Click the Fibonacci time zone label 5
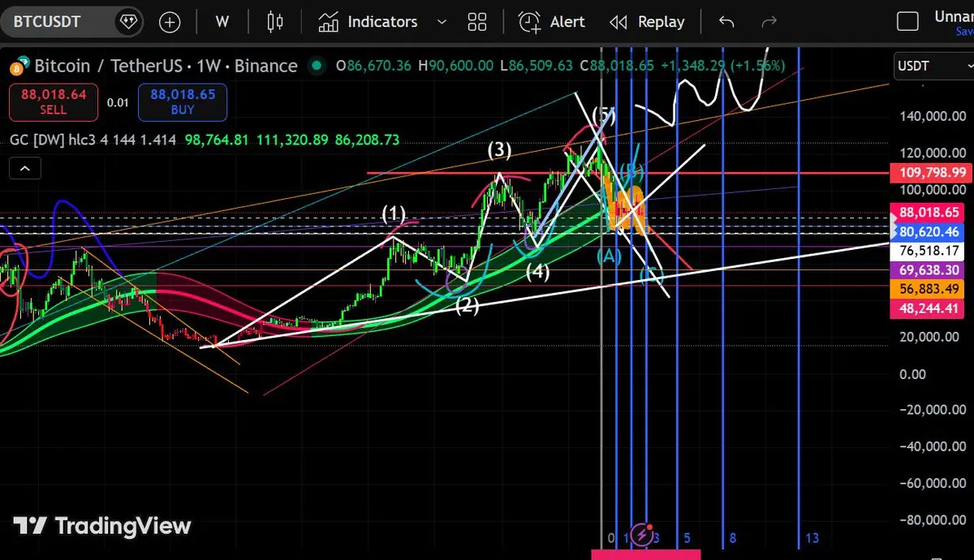The image size is (974, 560). (687, 537)
